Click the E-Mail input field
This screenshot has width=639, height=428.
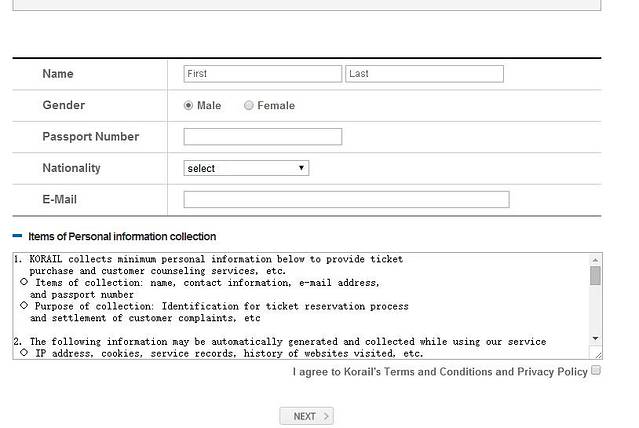[x=346, y=199]
